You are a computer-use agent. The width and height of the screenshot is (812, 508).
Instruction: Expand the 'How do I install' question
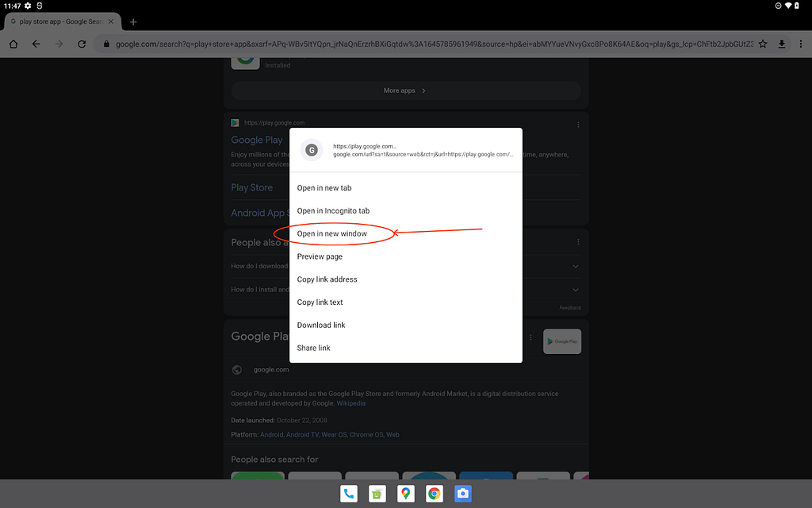[576, 290]
